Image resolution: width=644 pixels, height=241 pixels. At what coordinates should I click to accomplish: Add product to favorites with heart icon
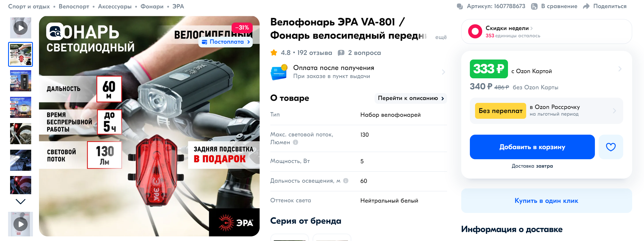(611, 147)
